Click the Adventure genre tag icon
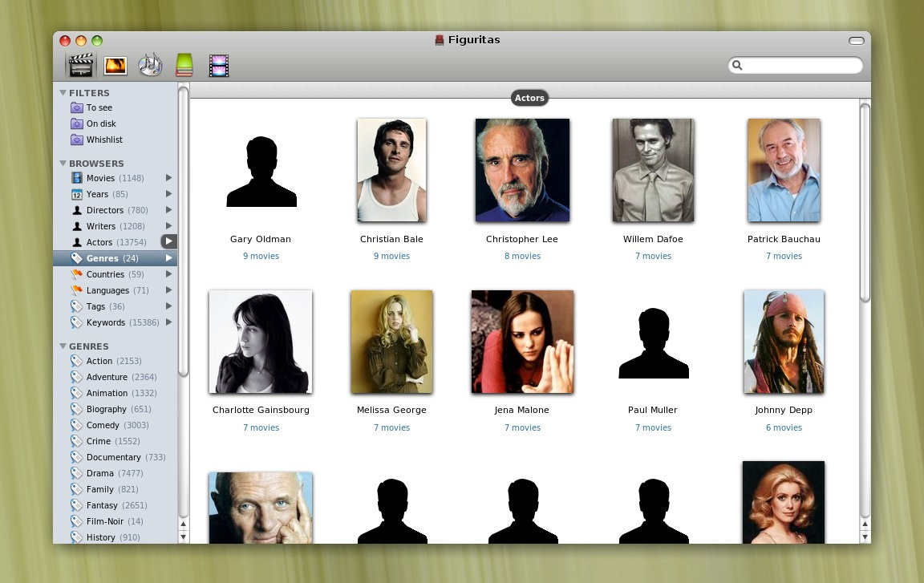 (x=77, y=377)
